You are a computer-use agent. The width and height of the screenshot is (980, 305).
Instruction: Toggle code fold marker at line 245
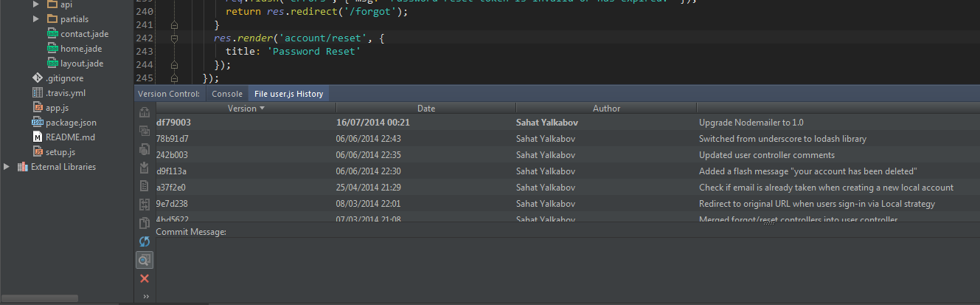175,78
